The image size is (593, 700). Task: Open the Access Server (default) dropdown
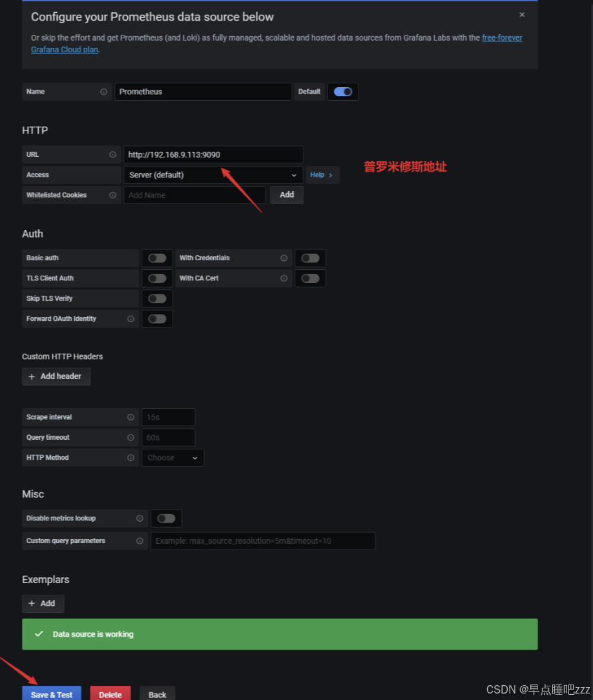coord(213,175)
